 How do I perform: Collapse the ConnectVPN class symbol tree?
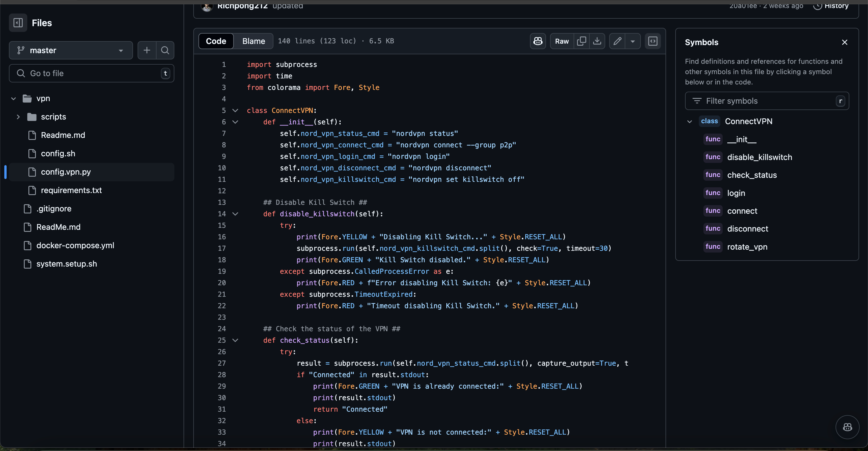[689, 121]
